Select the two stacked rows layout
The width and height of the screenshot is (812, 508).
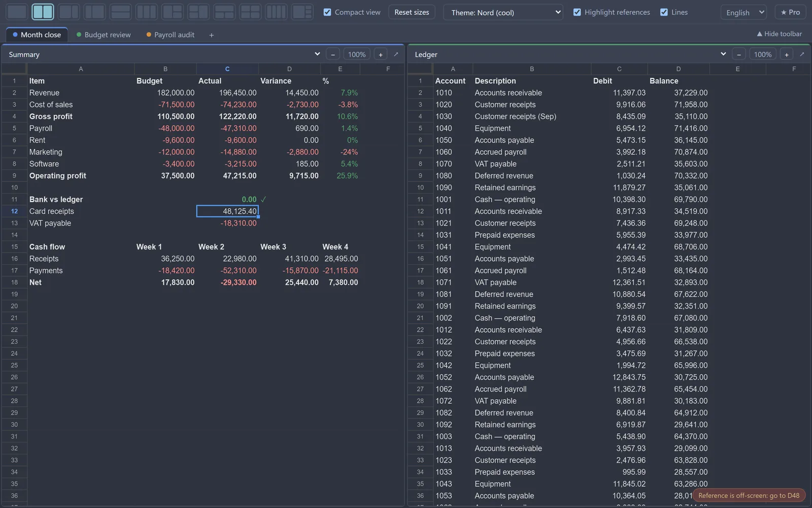(x=120, y=11)
